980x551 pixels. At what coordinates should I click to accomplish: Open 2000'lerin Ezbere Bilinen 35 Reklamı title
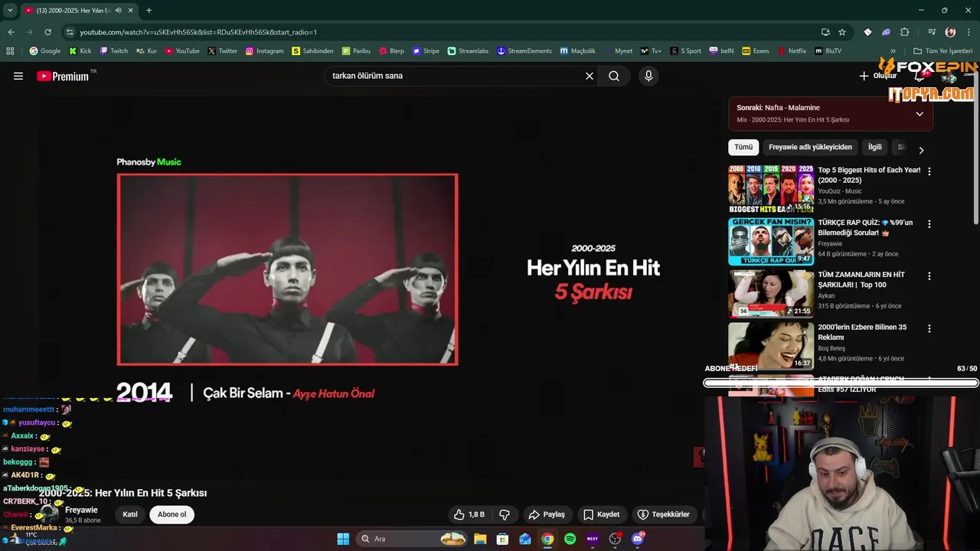862,332
